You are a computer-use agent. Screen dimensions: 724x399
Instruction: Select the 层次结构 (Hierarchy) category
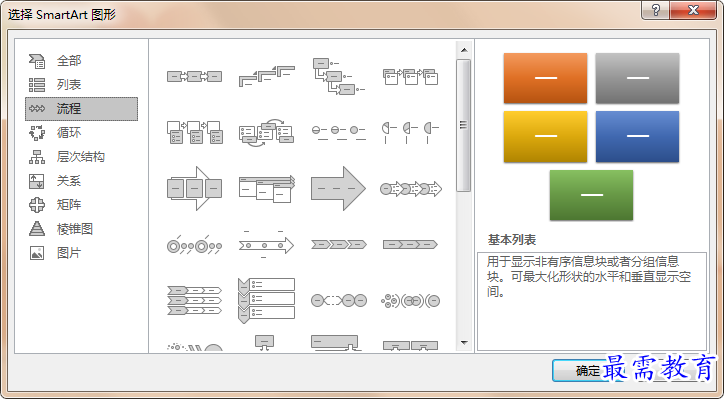tap(81, 157)
